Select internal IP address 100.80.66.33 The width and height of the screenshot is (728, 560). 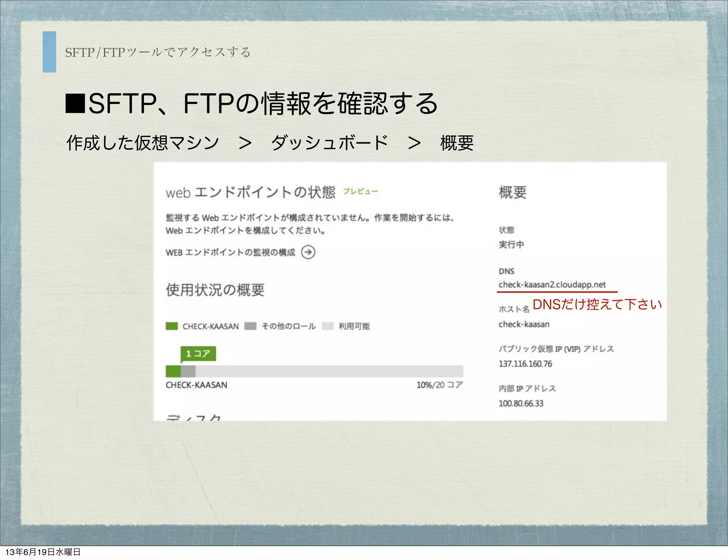521,403
